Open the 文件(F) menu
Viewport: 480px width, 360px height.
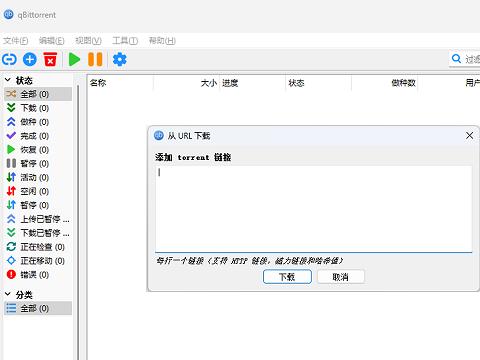pyautogui.click(x=16, y=41)
